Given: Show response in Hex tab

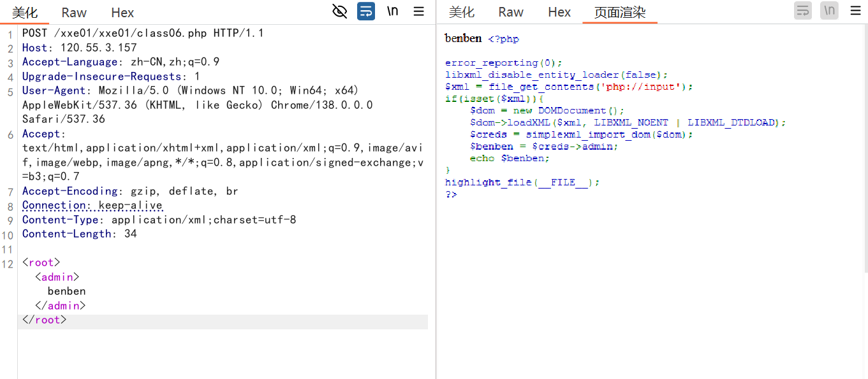Looking at the screenshot, I should point(559,12).
